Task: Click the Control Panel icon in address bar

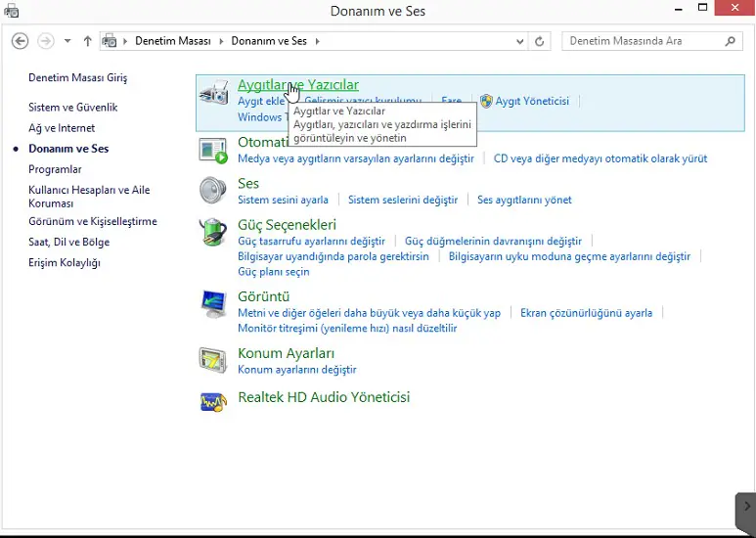Action: (110, 41)
